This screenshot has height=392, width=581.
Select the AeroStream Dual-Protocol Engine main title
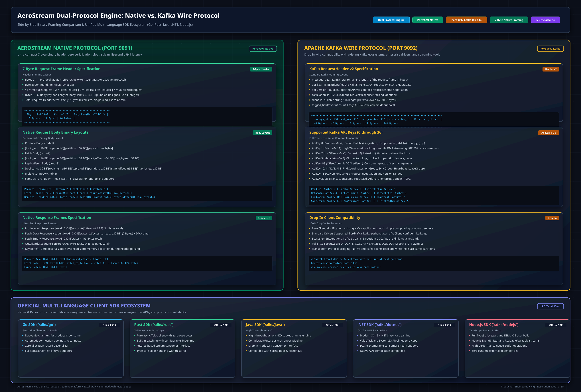click(x=118, y=16)
